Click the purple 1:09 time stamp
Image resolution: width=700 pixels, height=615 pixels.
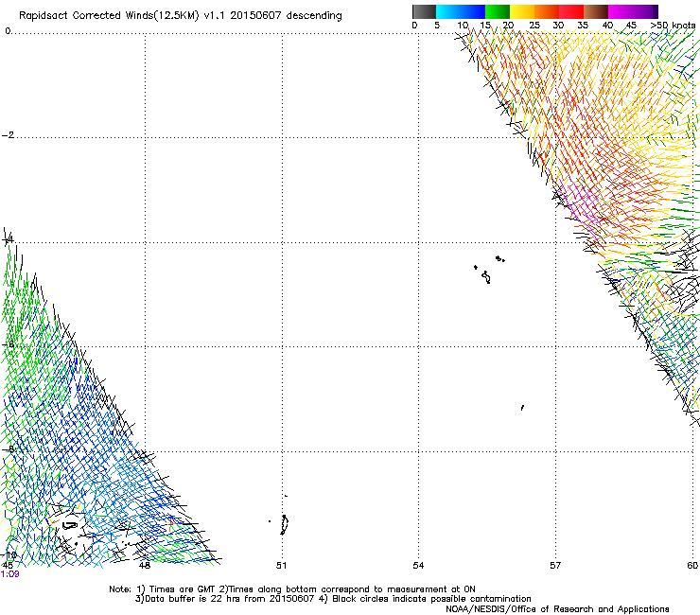9,574
